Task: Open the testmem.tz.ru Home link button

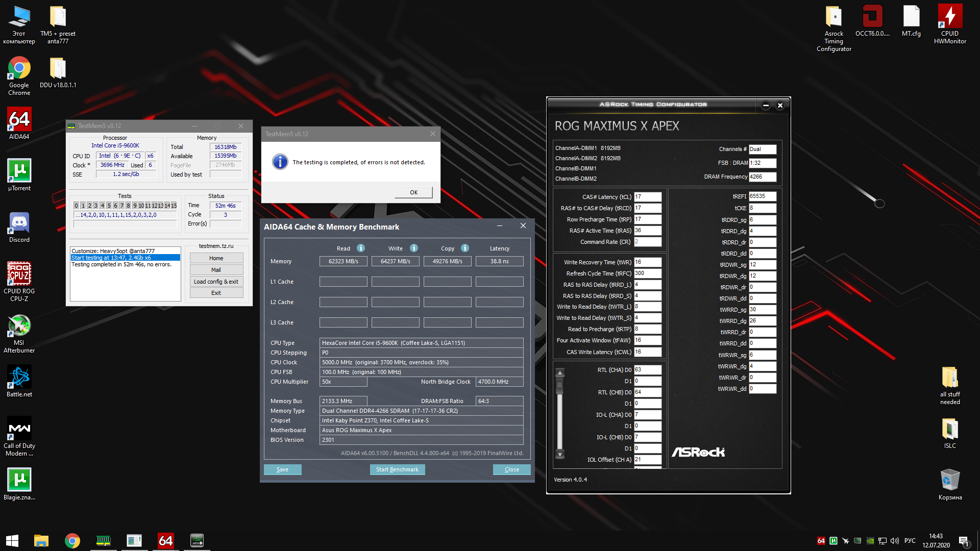Action: pyautogui.click(x=216, y=258)
